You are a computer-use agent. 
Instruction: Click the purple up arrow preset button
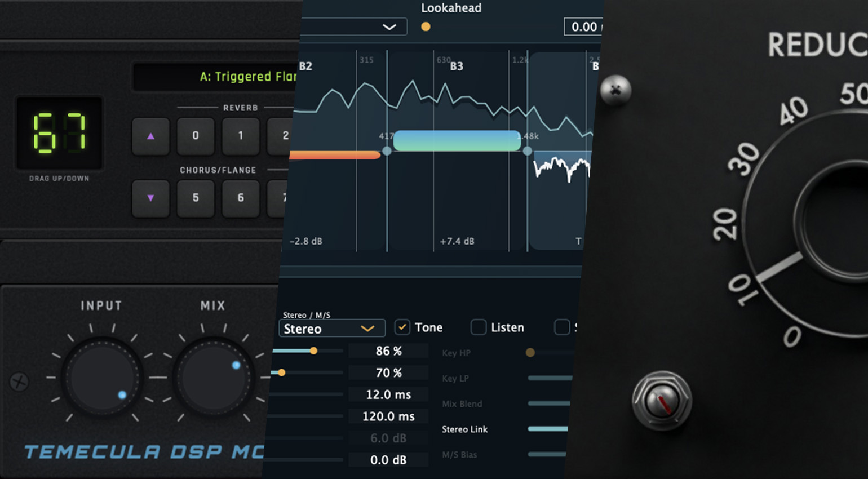(150, 136)
